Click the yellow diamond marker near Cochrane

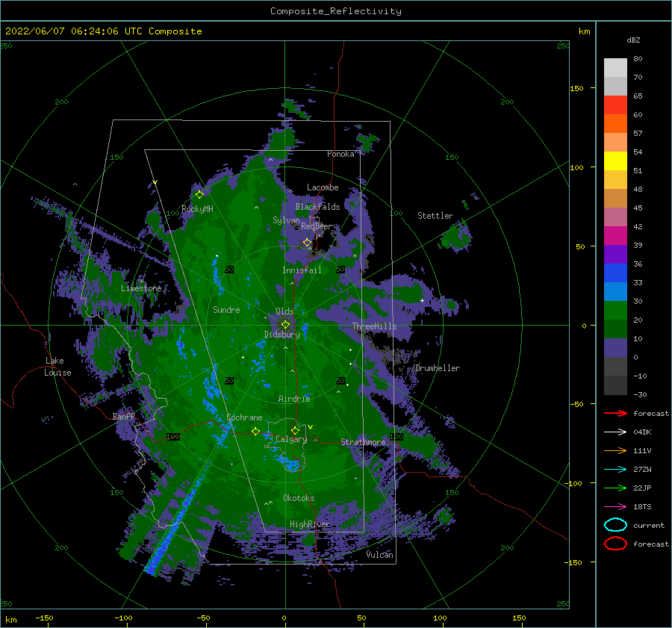(255, 431)
